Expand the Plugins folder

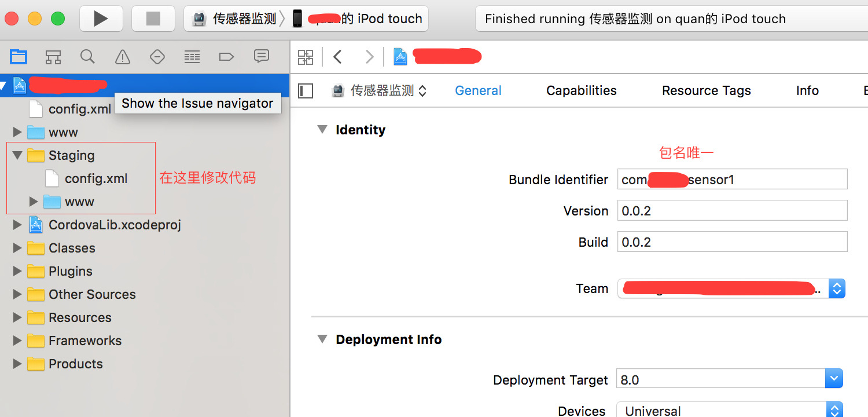coord(17,271)
